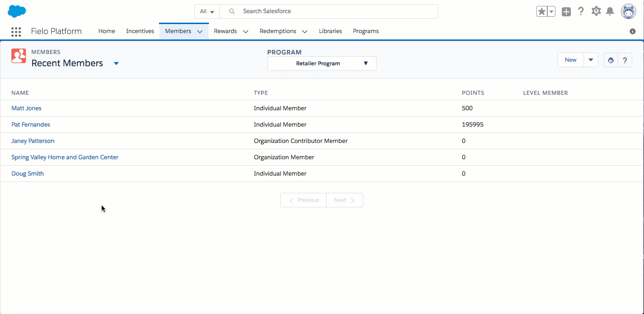Screen dimensions: 644x314
Task: Open Matt Jones member record
Action: (x=26, y=108)
